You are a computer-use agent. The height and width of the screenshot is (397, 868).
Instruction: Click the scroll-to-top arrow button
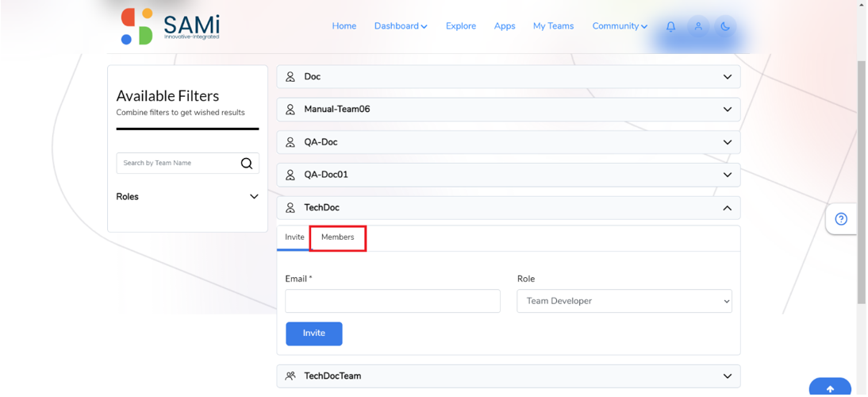pos(830,388)
